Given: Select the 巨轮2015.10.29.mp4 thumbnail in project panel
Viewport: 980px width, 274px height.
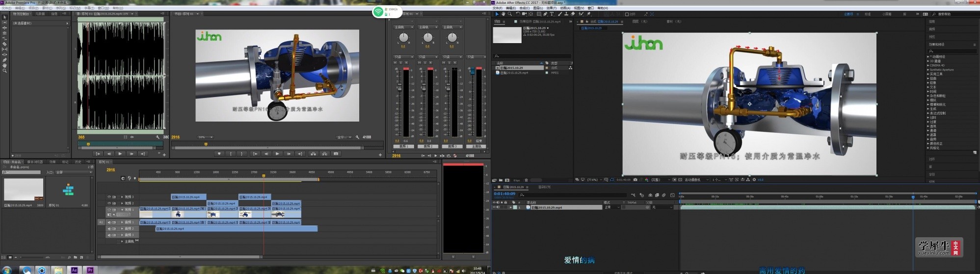Looking at the screenshot, I should (24, 190).
